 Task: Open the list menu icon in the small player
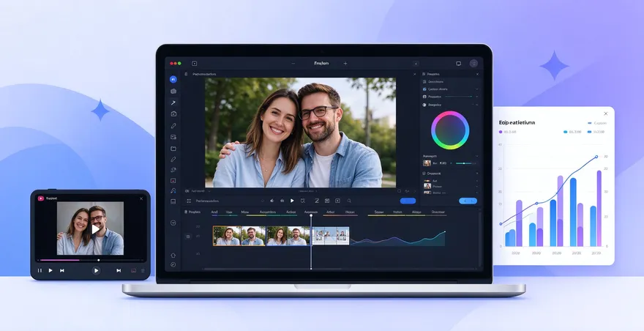tap(143, 270)
